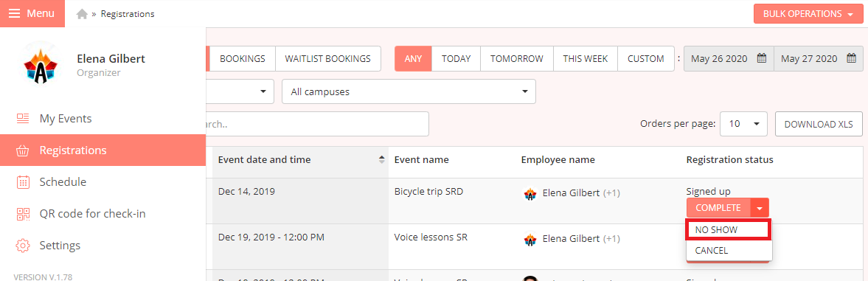
Task: Open the hamburger Menu button
Action: coord(32,13)
